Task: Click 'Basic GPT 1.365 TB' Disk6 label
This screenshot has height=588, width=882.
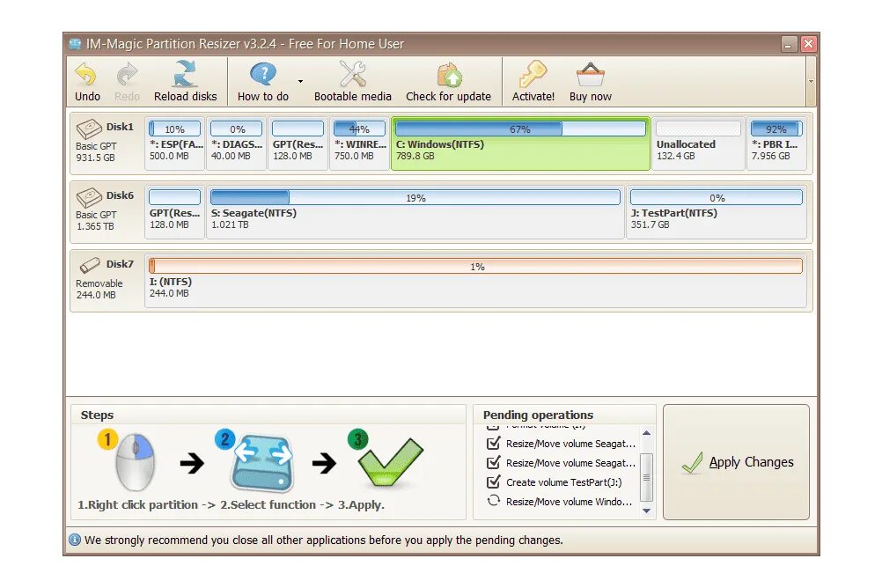Action: click(x=96, y=221)
